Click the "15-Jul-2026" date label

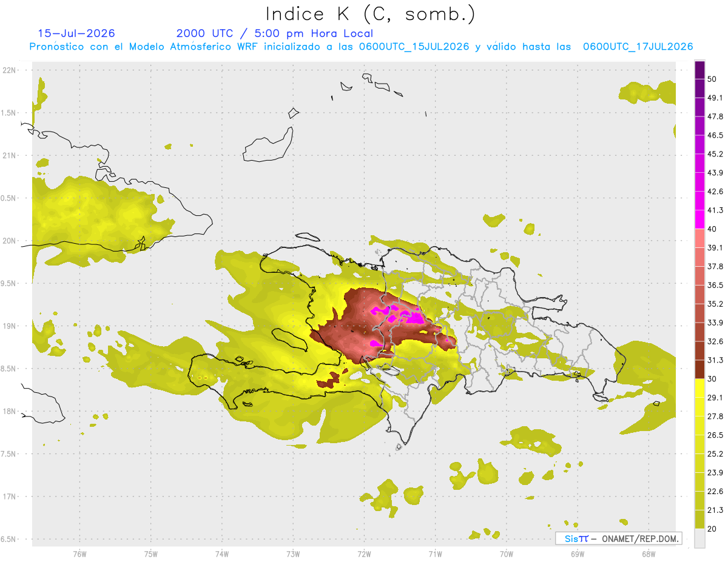[x=76, y=33]
